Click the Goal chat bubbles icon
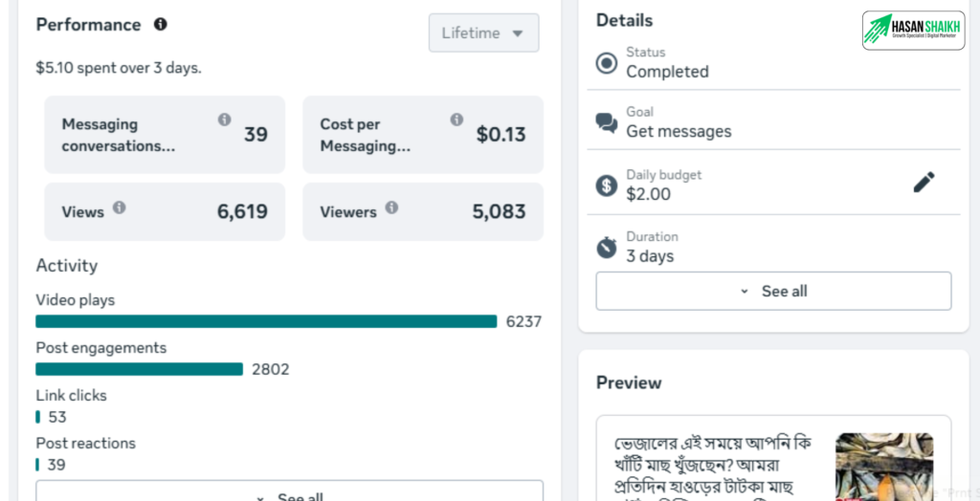Viewport: 980px width, 501px height. point(607,122)
